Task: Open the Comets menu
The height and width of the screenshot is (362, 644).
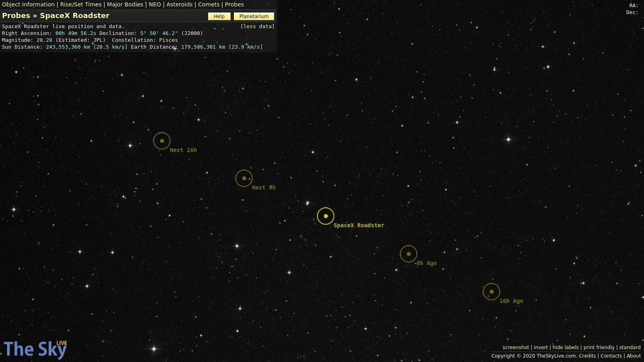Action: tap(209, 4)
